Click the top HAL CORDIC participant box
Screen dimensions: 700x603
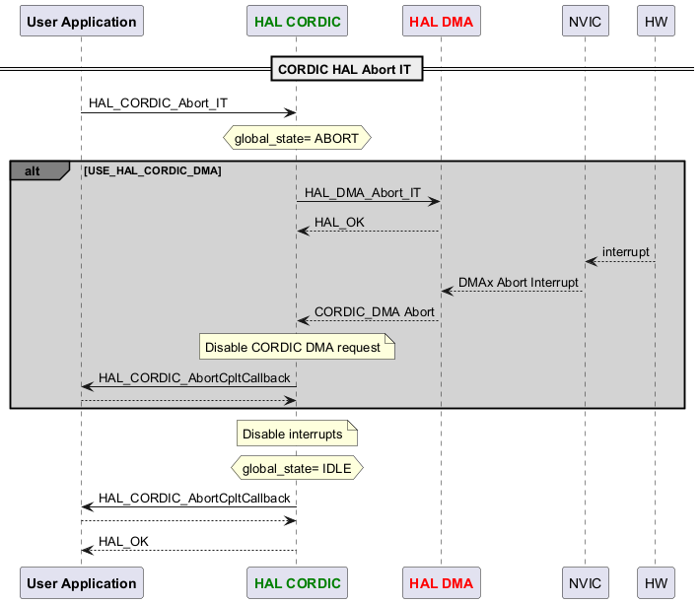pyautogui.click(x=298, y=21)
